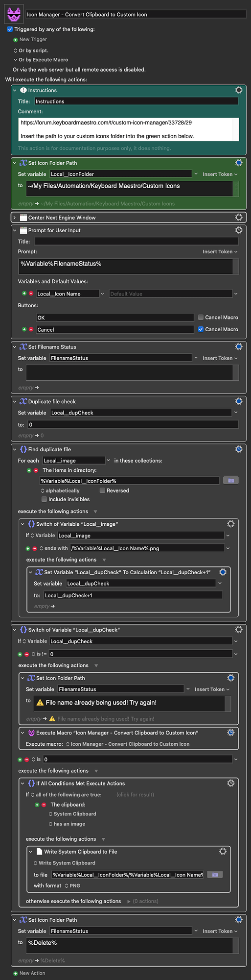Expand the Center Next Engine Window action
Screen dimensions: 251x980
pyautogui.click(x=15, y=218)
